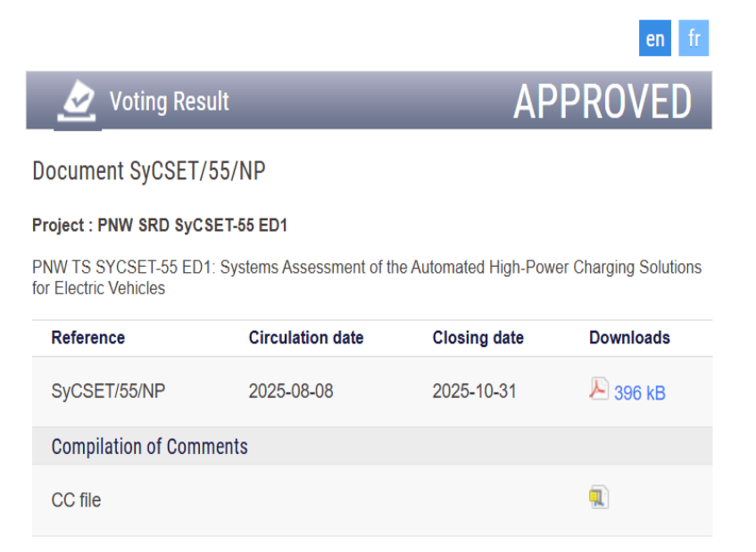Click the circulation date 2025-08-08
This screenshot has width=756, height=552.
click(291, 391)
